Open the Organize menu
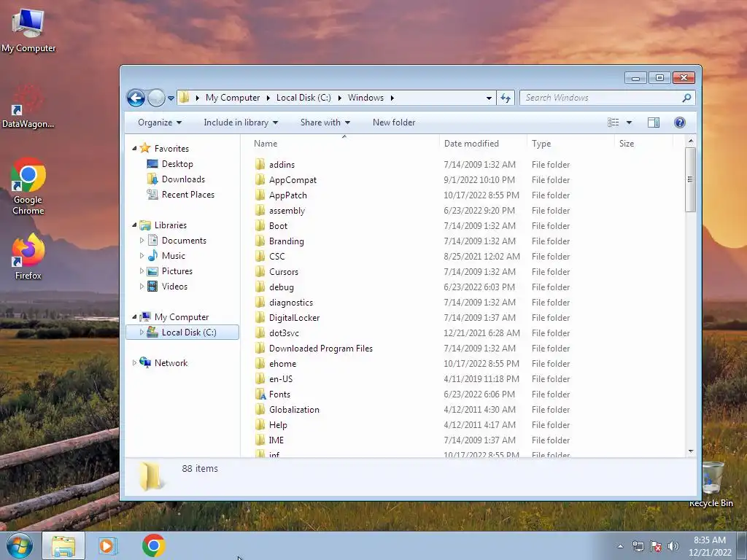Viewport: 747px width, 560px height. (x=160, y=122)
